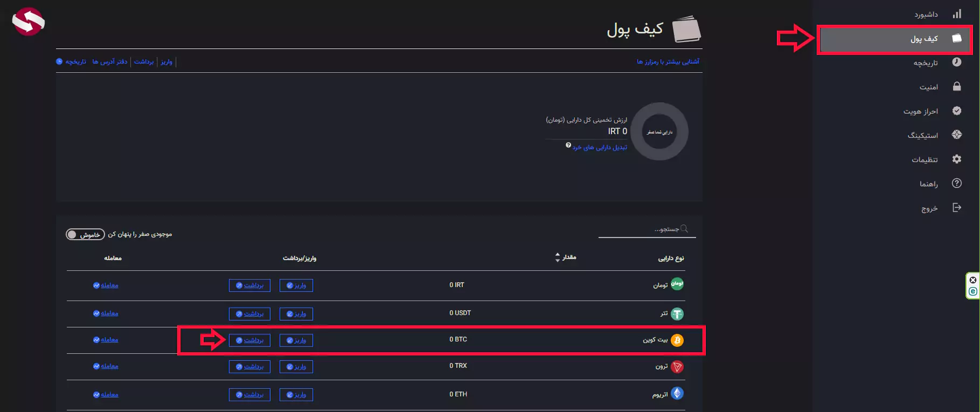Click برداشت button in the ترون row
This screenshot has height=412, width=980.
tap(249, 367)
